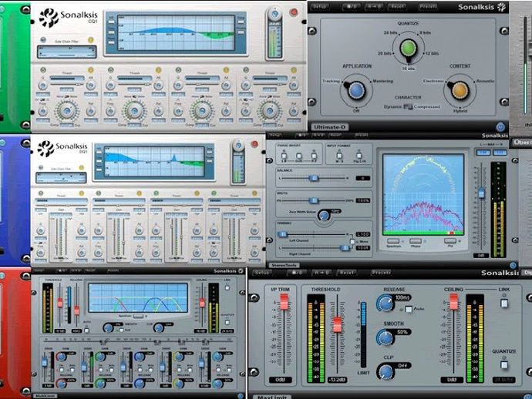
Task: Click the THRESHOLD red fader in MultiLimit
Action: click(60, 303)
